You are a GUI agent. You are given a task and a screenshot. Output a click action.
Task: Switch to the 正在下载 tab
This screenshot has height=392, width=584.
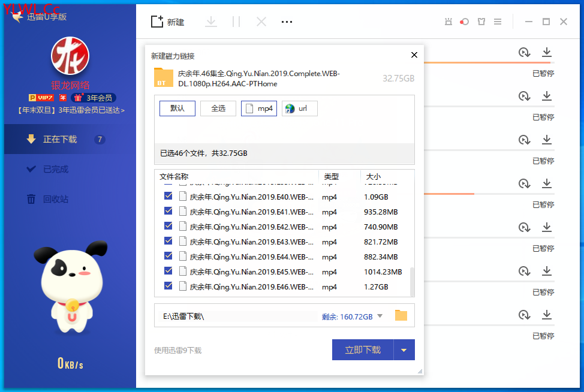click(x=70, y=139)
